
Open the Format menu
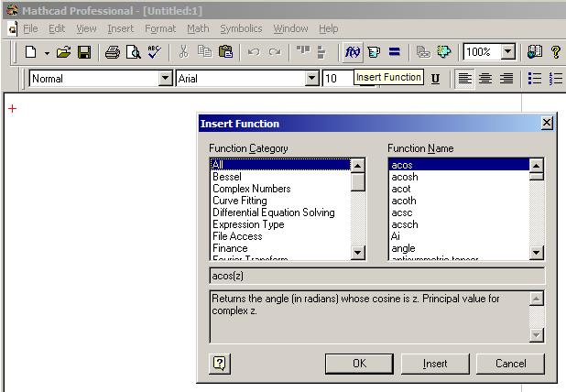tap(160, 29)
